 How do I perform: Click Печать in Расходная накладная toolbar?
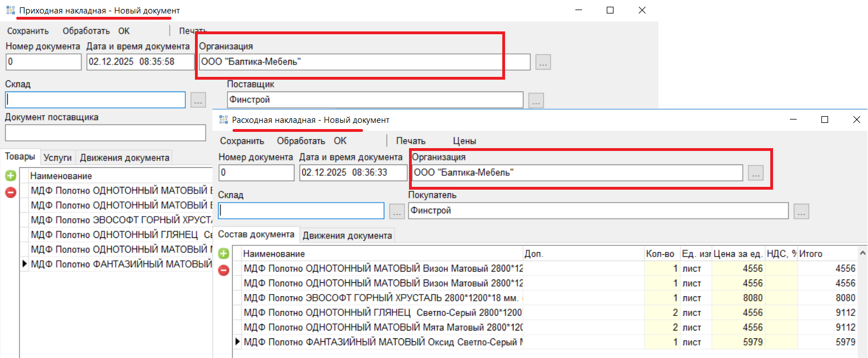click(x=411, y=141)
